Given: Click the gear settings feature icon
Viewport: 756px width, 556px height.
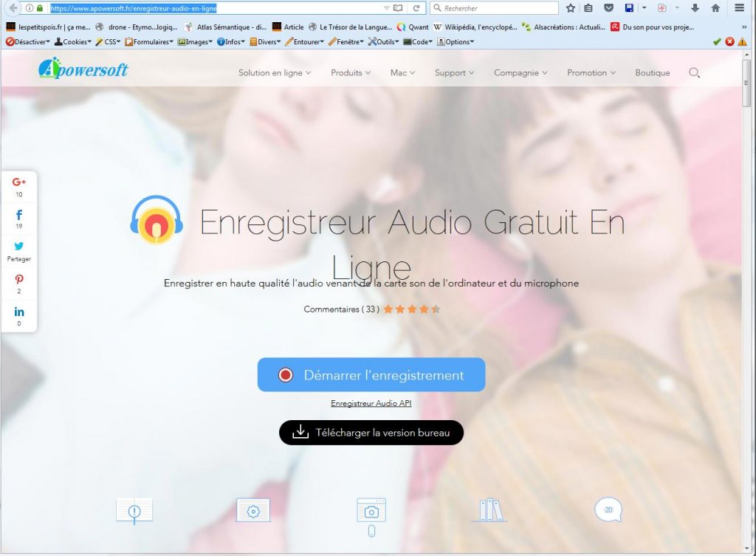Looking at the screenshot, I should pyautogui.click(x=253, y=511).
